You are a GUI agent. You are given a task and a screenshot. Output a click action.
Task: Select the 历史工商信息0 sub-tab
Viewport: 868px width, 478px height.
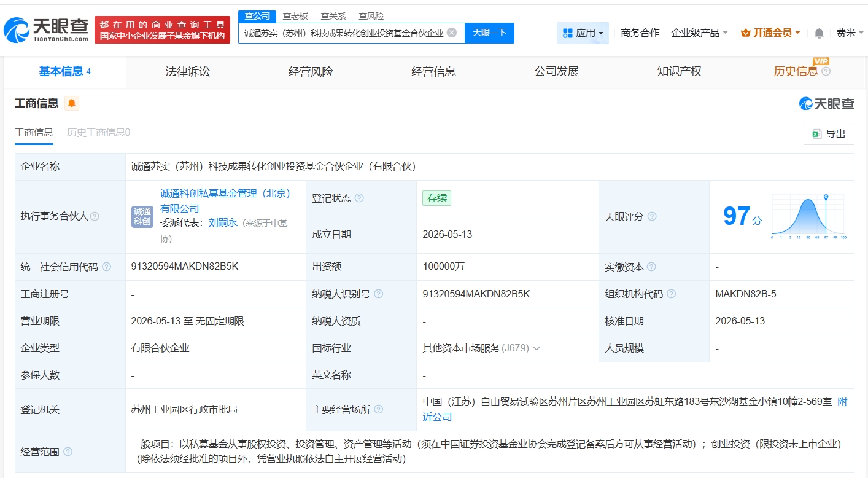[98, 132]
